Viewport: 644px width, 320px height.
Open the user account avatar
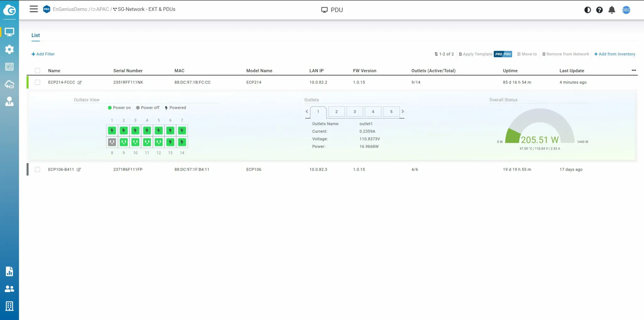[x=626, y=10]
